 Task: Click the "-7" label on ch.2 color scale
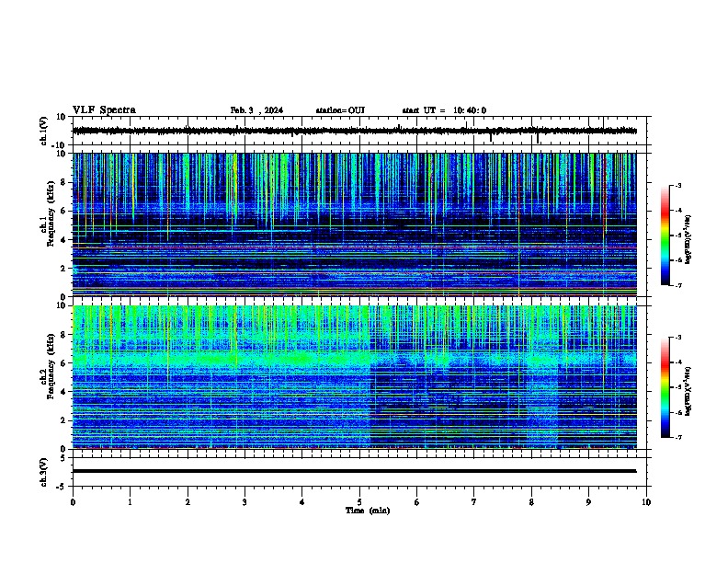[x=677, y=437]
